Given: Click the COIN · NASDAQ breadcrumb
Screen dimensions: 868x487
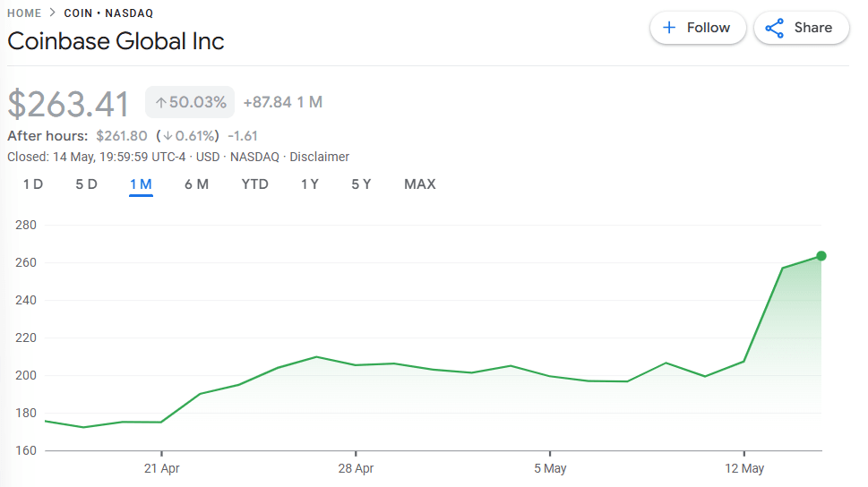Looking at the screenshot, I should 108,13.
